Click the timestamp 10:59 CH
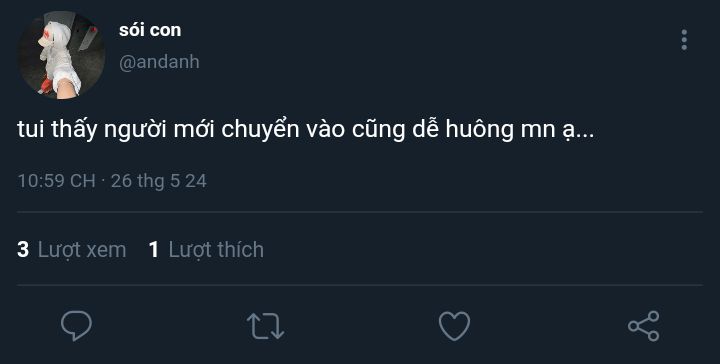 point(56,181)
